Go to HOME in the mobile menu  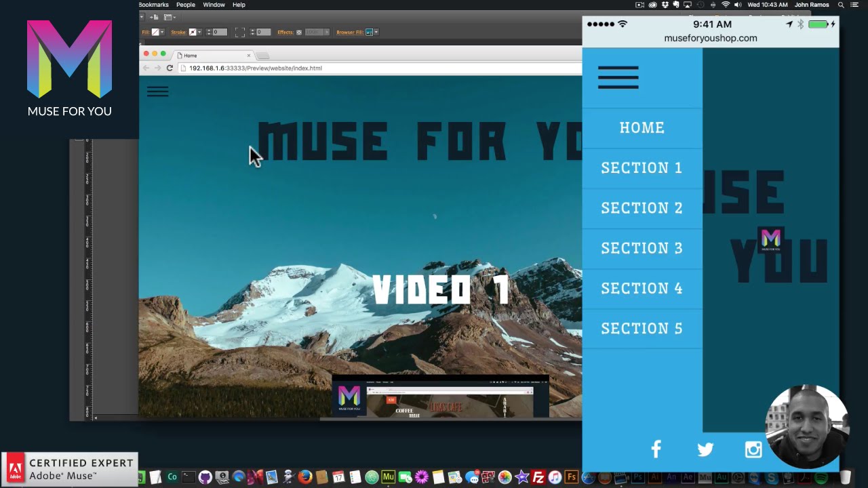(x=642, y=127)
